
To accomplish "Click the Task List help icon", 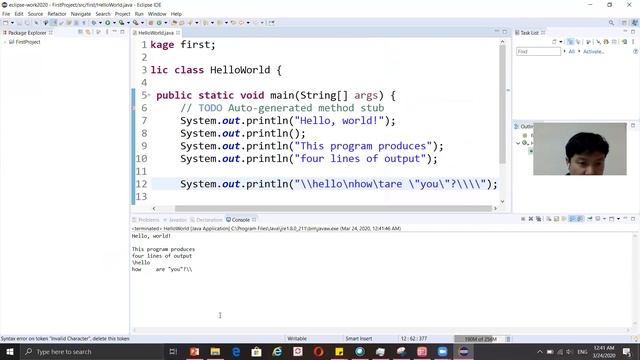I will (x=636, y=52).
